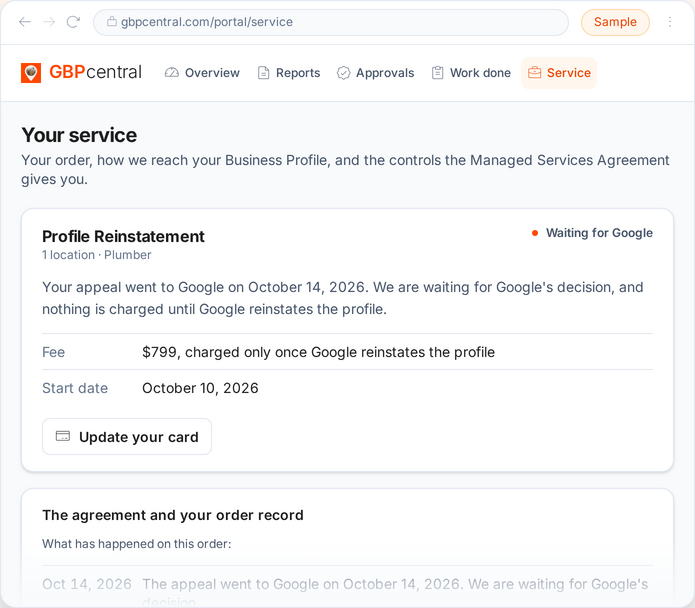695x608 pixels.
Task: Click the Fee row label
Action: click(x=54, y=352)
